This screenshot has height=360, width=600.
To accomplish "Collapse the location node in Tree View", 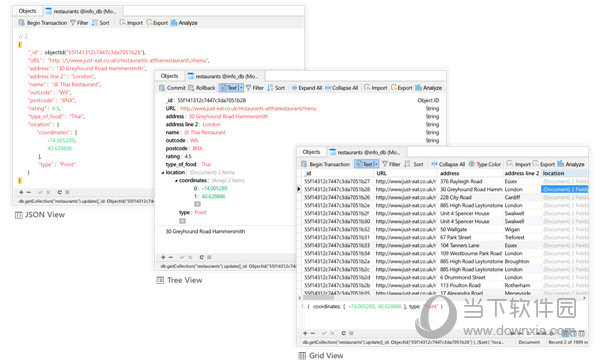I will 163,173.
